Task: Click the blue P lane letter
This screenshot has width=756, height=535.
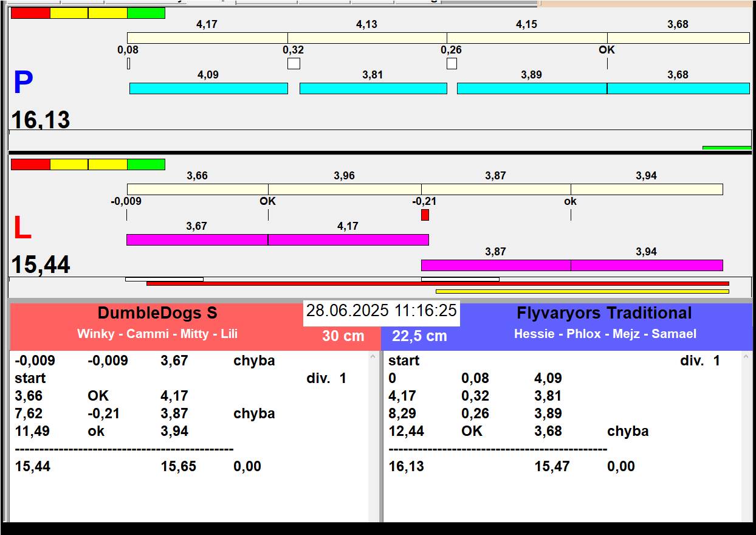Action: pyautogui.click(x=23, y=83)
